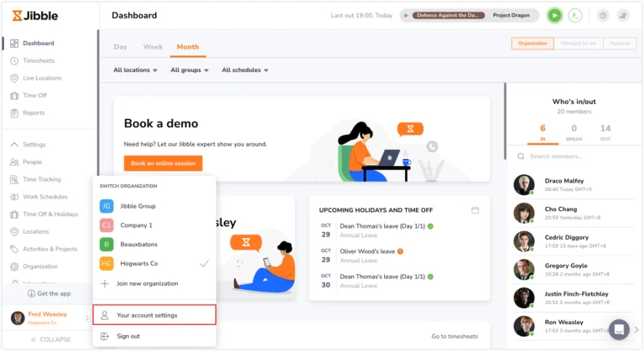Collapse the Settings section
This screenshot has height=351, width=644.
14,145
